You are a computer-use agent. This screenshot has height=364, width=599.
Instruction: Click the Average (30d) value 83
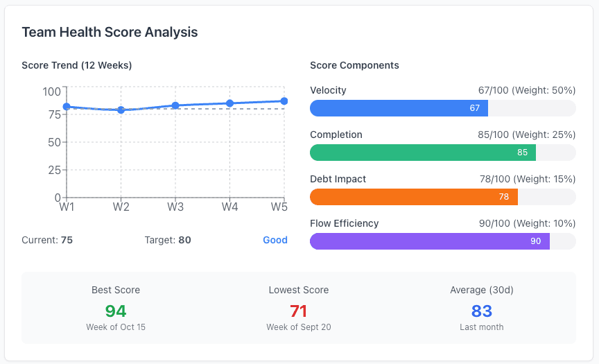pos(481,311)
